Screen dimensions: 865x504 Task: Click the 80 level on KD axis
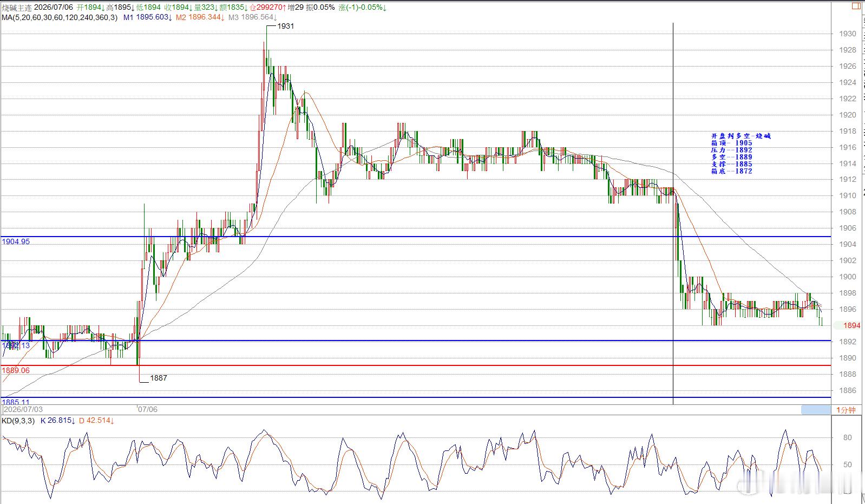tap(847, 437)
